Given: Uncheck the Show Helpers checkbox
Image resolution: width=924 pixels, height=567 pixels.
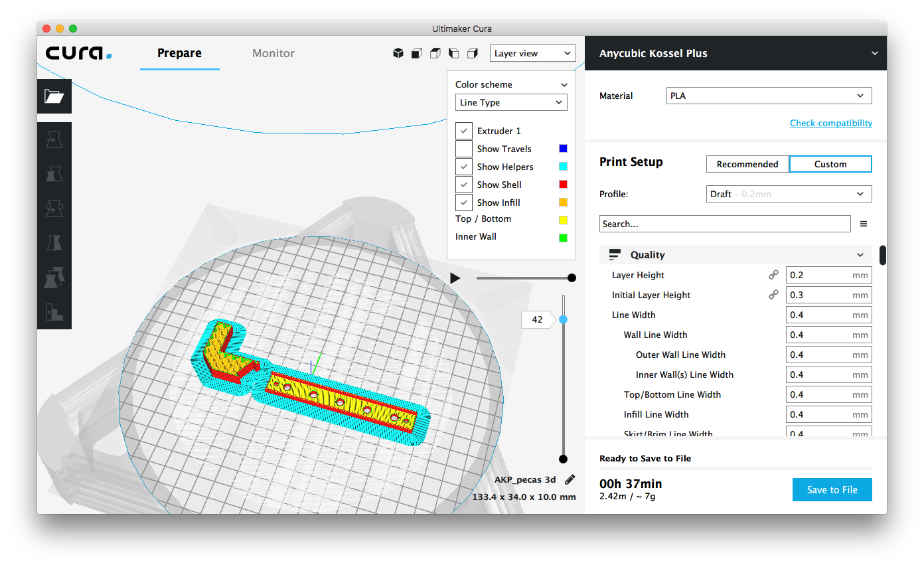Looking at the screenshot, I should (x=465, y=167).
